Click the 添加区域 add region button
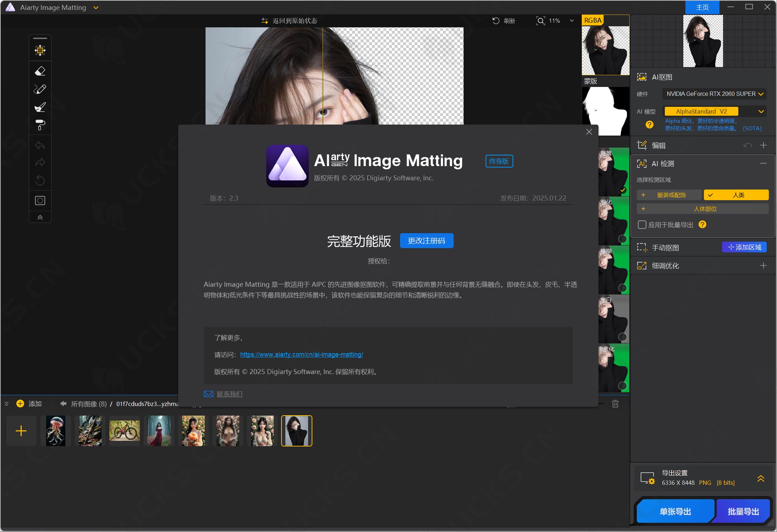This screenshot has width=777, height=532. pos(744,247)
